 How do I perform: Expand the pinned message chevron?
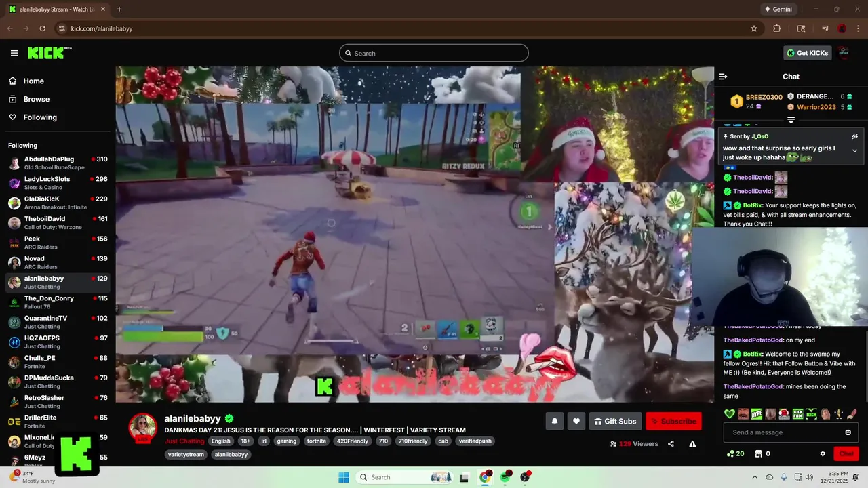coord(854,151)
